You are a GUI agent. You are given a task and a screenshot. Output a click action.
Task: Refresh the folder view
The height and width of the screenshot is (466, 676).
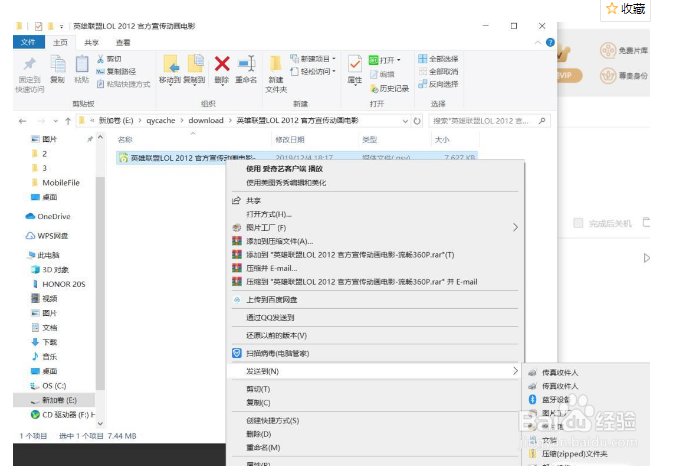coord(417,121)
